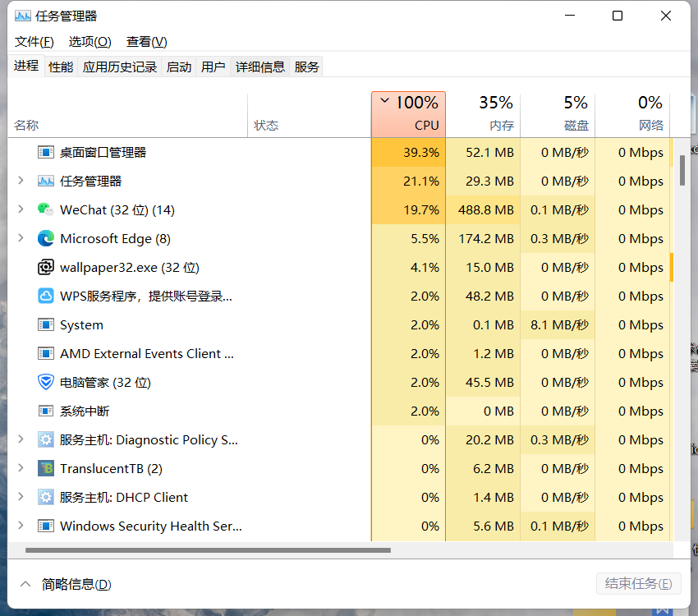Switch to the 详细信息 tab

coord(260,67)
